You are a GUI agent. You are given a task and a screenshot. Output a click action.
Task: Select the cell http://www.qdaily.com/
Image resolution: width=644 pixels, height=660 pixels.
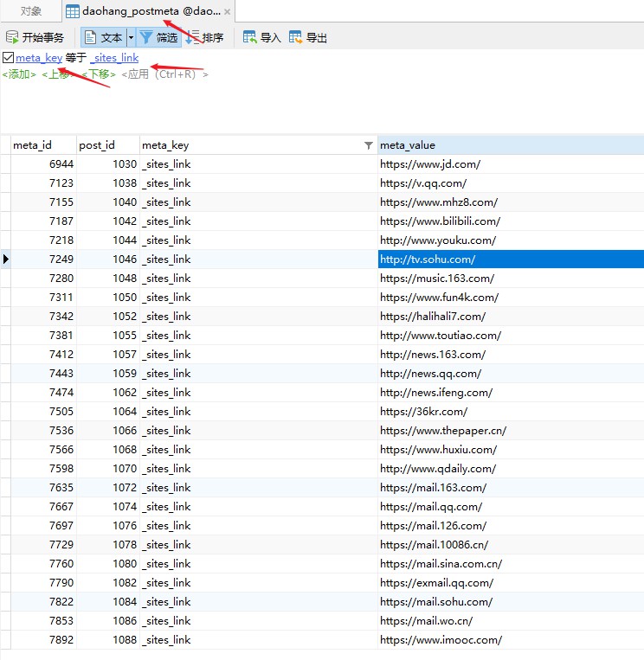[x=511, y=469]
